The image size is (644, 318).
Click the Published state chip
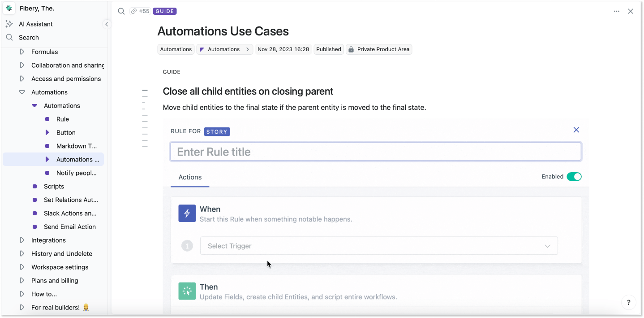click(x=329, y=49)
